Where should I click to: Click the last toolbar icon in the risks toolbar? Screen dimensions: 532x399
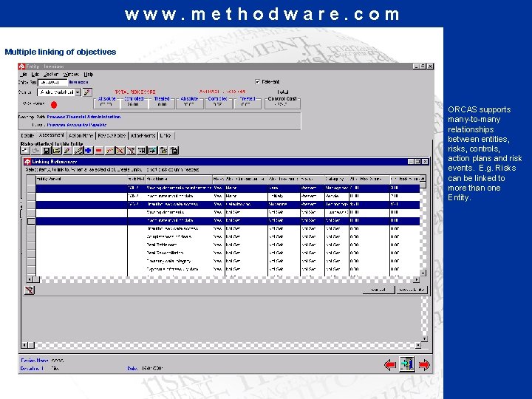click(x=174, y=150)
